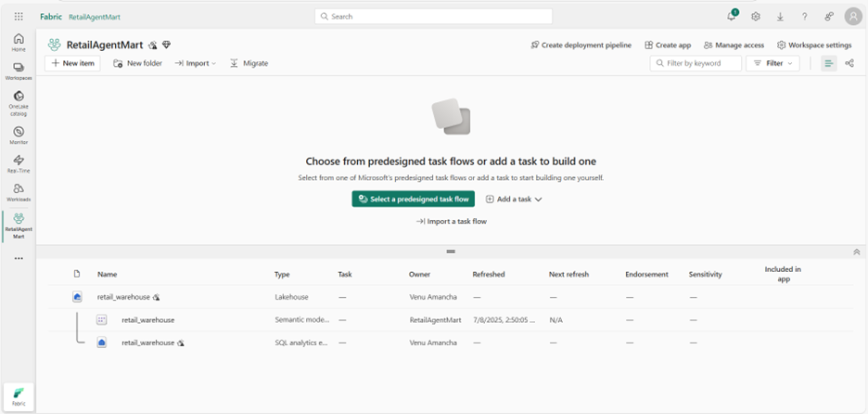
Task: Switch to list view icon
Action: [x=829, y=63]
